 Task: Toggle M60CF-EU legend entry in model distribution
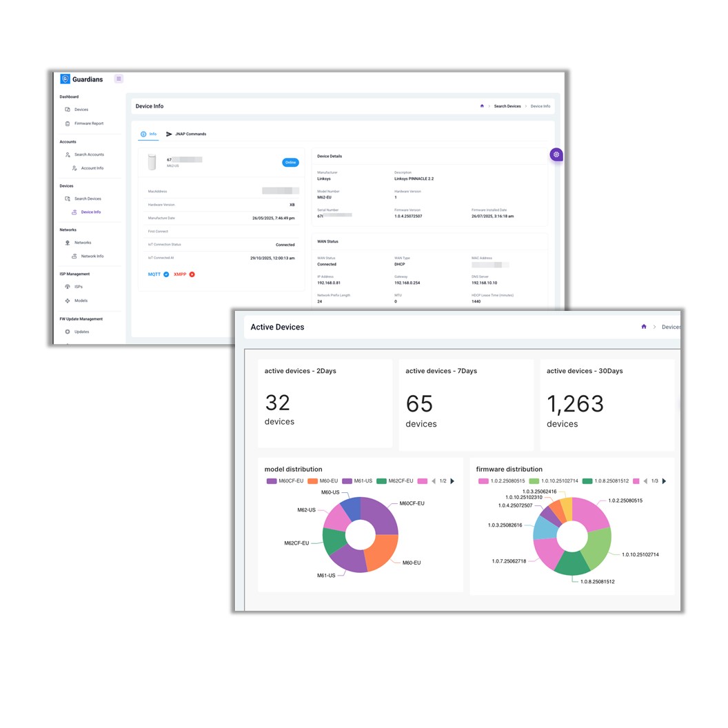coord(285,481)
